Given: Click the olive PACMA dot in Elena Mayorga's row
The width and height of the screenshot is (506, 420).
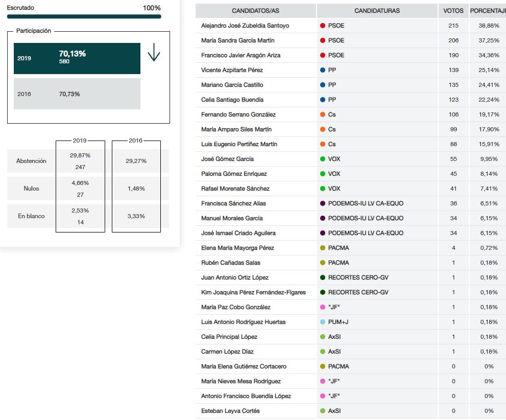Looking at the screenshot, I should click(322, 248).
